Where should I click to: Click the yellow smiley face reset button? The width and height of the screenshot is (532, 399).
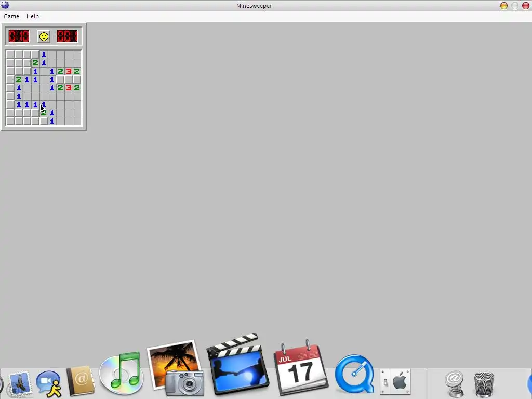point(44,36)
